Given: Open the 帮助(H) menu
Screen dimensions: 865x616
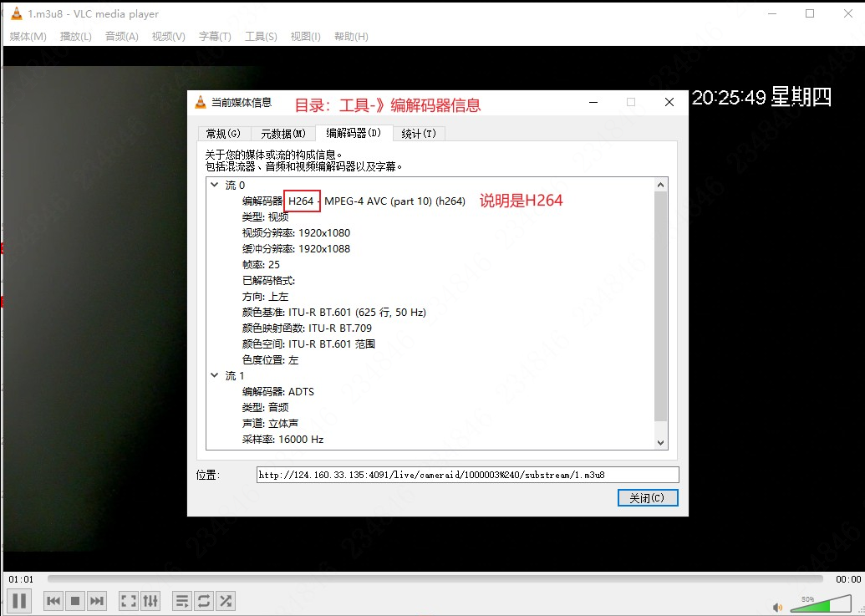Looking at the screenshot, I should 351,37.
